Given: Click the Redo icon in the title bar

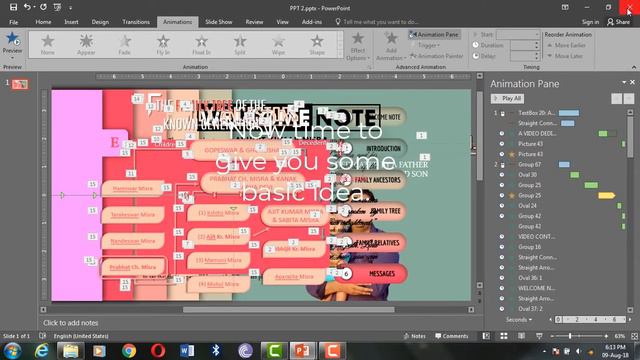Looking at the screenshot, I should 43,7.
